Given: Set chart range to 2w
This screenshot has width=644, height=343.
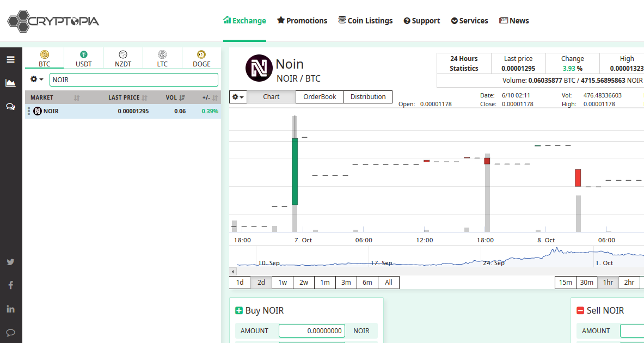Looking at the screenshot, I should [304, 282].
